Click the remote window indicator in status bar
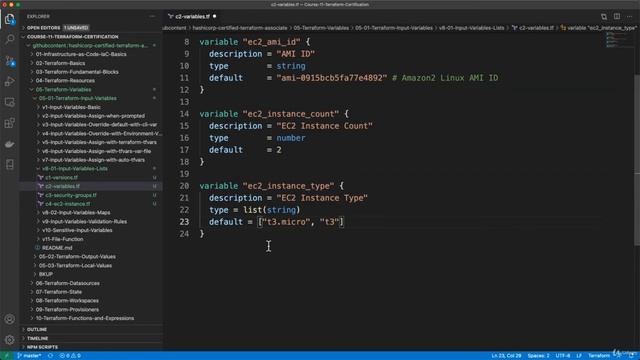The width and height of the screenshot is (640, 360). coord(6,356)
